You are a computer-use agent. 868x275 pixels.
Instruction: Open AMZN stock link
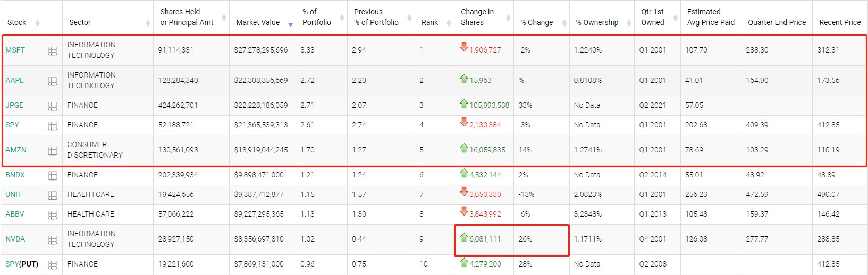16,150
